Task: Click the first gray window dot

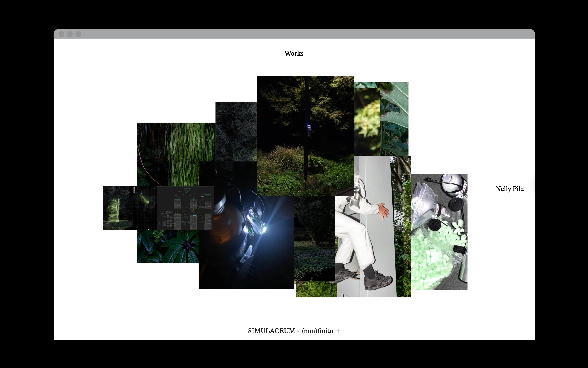Action: click(x=62, y=34)
